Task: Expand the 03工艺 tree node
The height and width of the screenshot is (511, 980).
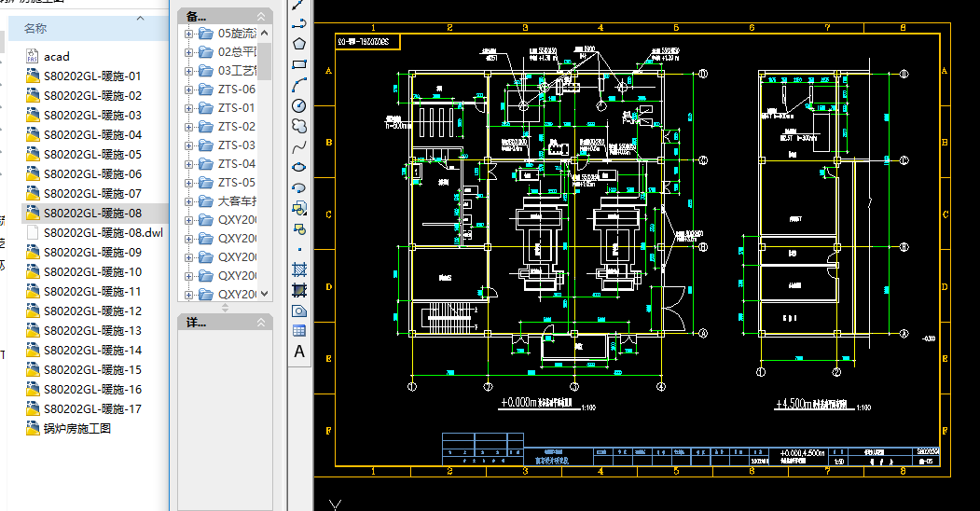Action: click(x=188, y=71)
